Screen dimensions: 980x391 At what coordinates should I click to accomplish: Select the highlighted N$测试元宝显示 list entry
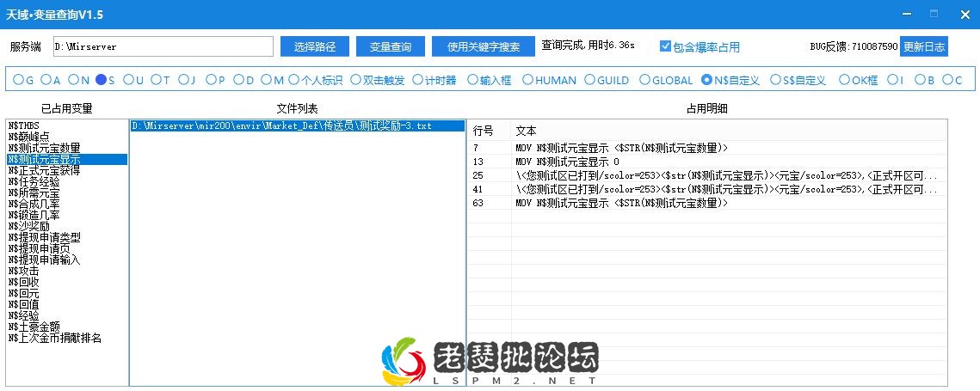coord(66,159)
